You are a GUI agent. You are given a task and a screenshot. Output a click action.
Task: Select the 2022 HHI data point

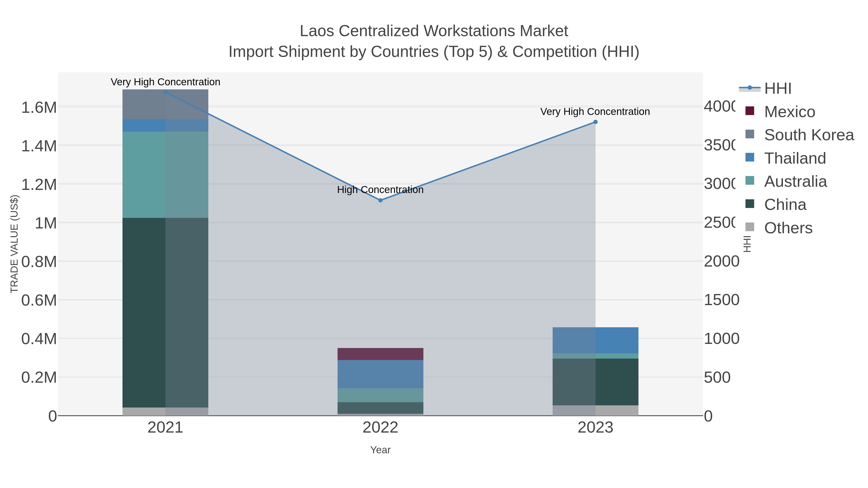point(380,201)
